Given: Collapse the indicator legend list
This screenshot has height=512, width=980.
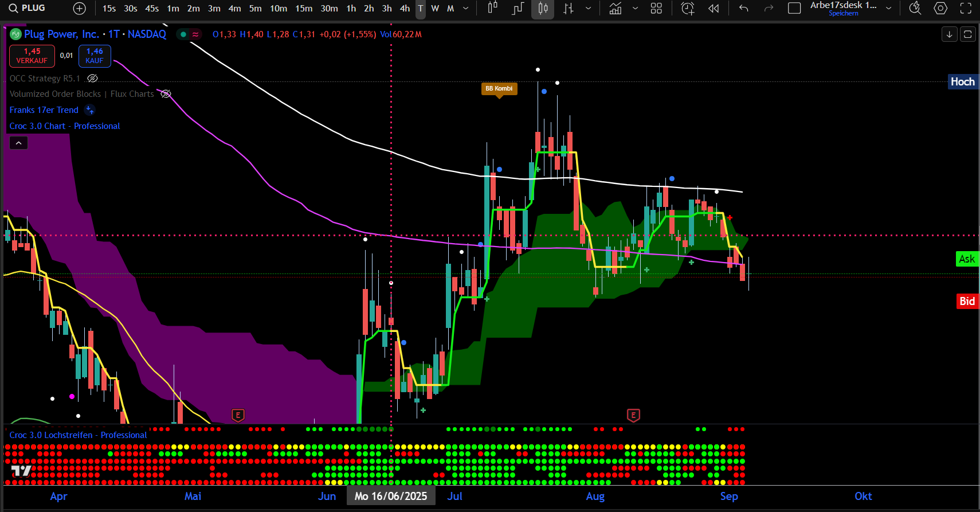Looking at the screenshot, I should pyautogui.click(x=18, y=143).
